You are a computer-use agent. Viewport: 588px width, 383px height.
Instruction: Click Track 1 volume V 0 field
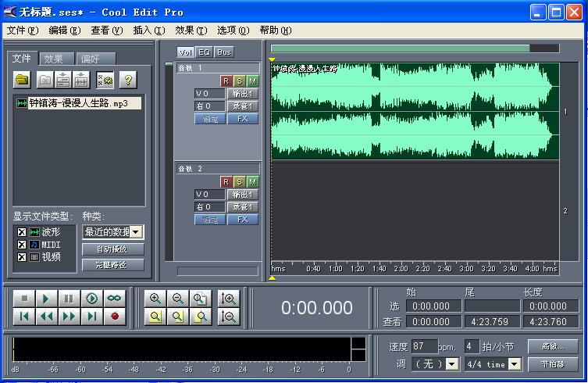209,94
